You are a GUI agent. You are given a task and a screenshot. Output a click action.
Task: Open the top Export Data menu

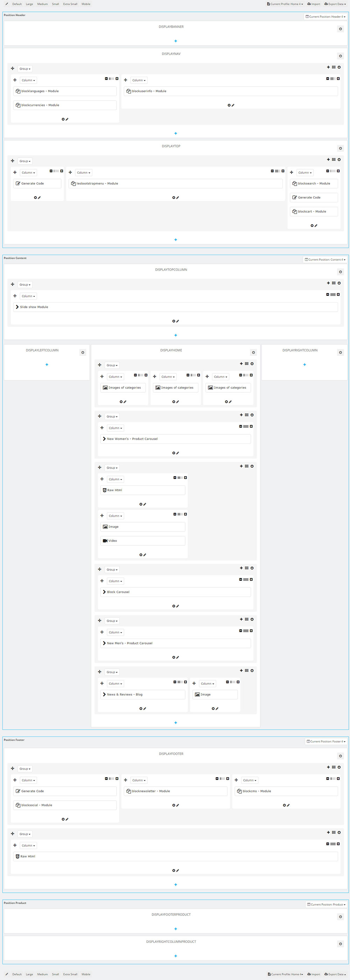[336, 4]
